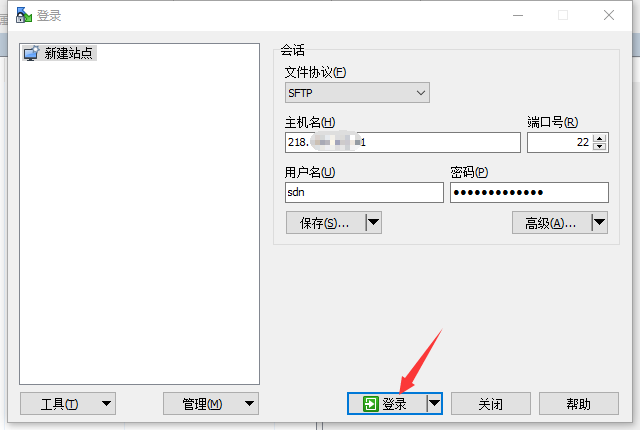
Task: Click the WinSCP lock icon in title bar
Action: click(24, 15)
